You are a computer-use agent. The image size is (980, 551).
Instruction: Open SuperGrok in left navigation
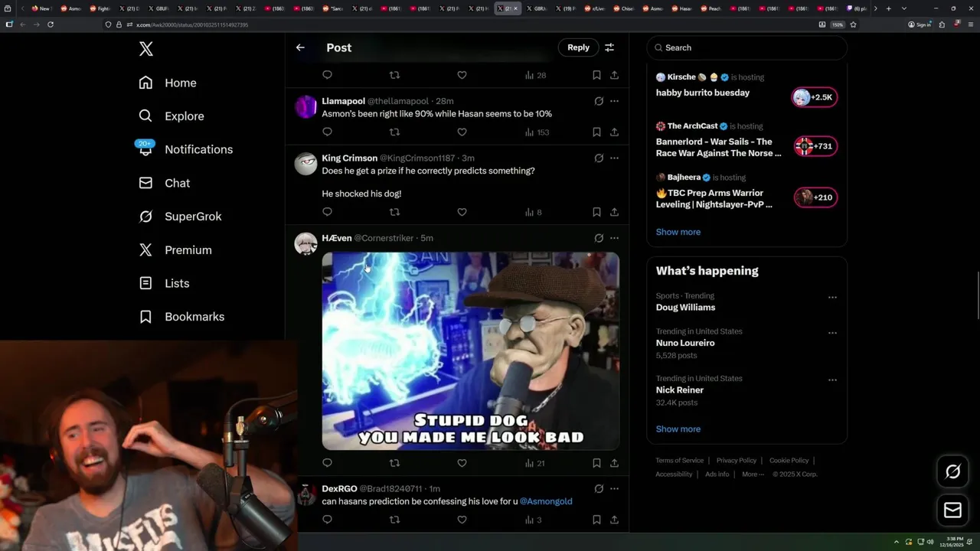[x=180, y=217]
